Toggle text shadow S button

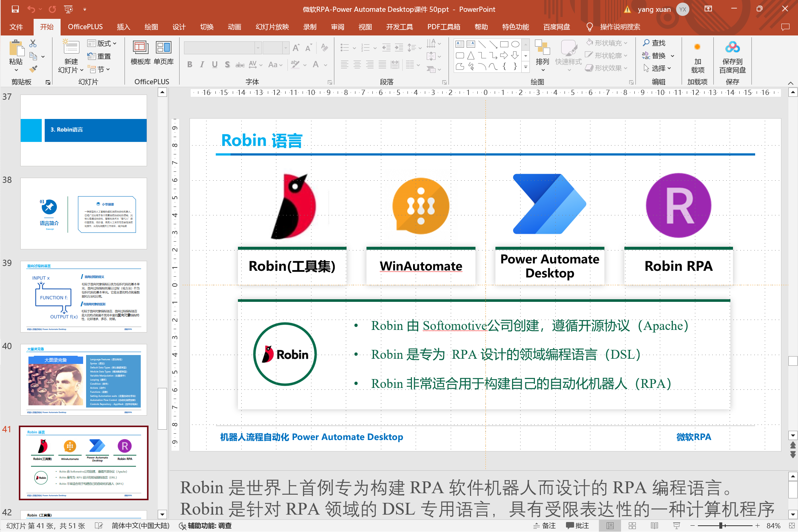(x=227, y=65)
